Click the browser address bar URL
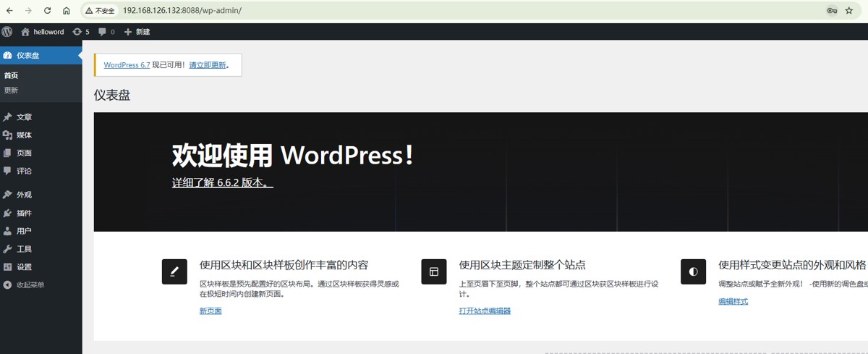 pyautogui.click(x=182, y=11)
